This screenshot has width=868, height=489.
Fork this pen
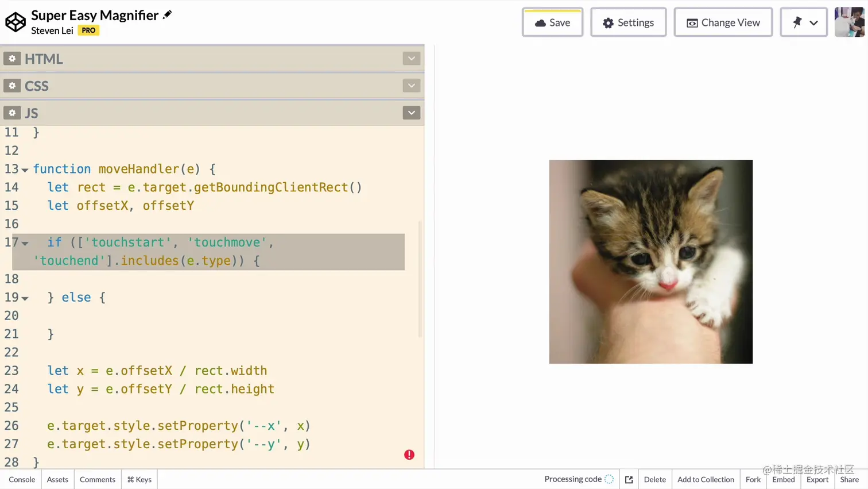[x=753, y=479]
